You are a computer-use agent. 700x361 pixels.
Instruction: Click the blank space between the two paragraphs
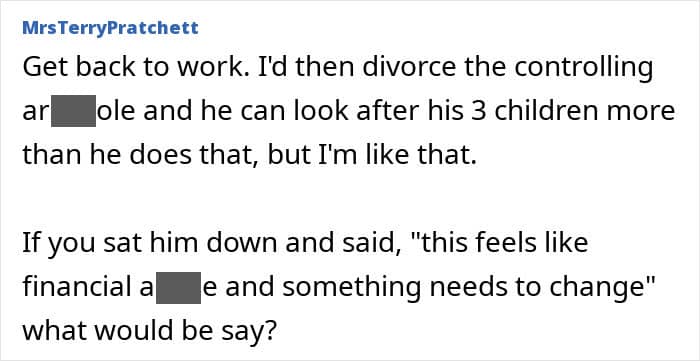pos(350,199)
